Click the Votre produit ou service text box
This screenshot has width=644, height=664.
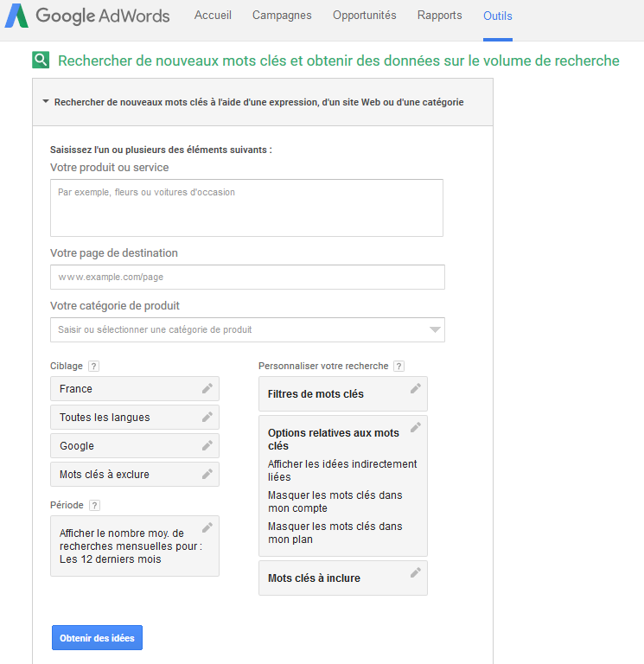pyautogui.click(x=246, y=207)
